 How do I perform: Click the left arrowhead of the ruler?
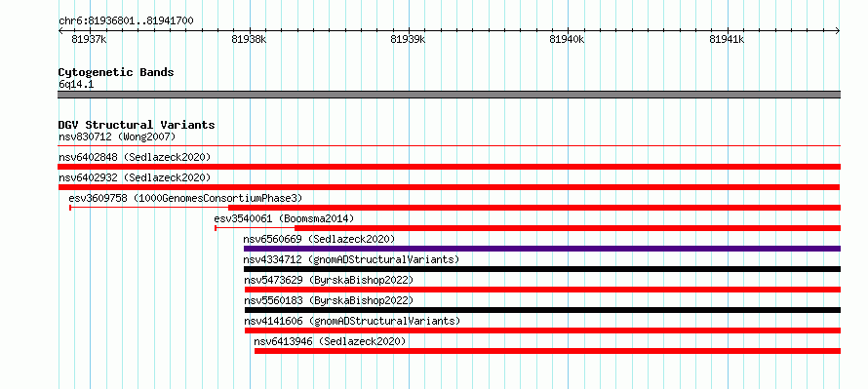click(60, 31)
